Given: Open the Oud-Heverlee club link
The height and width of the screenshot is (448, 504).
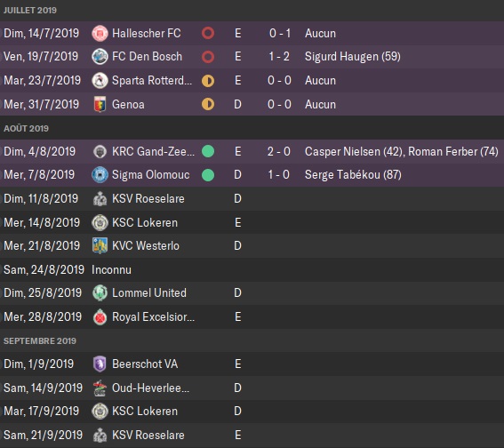Looking at the screenshot, I should [x=150, y=388].
